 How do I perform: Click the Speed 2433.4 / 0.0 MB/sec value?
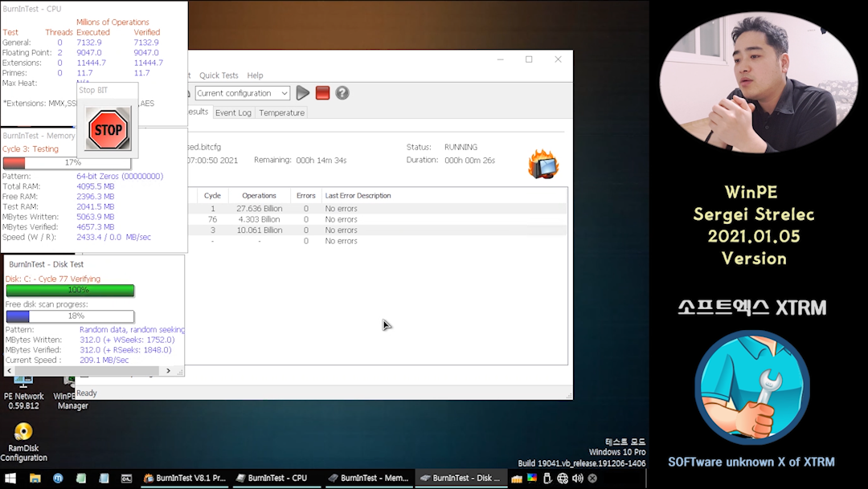pyautogui.click(x=113, y=237)
